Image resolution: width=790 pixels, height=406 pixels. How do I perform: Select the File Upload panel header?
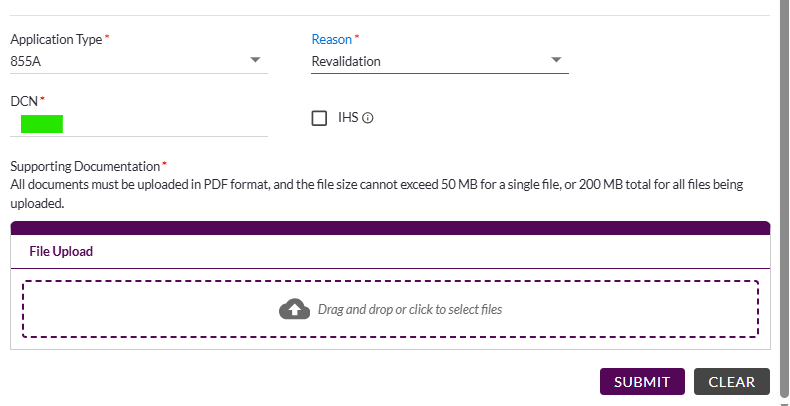[x=390, y=251]
